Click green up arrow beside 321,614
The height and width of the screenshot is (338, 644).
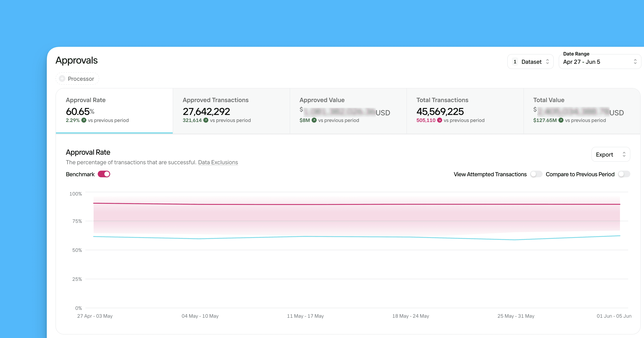[x=206, y=120]
